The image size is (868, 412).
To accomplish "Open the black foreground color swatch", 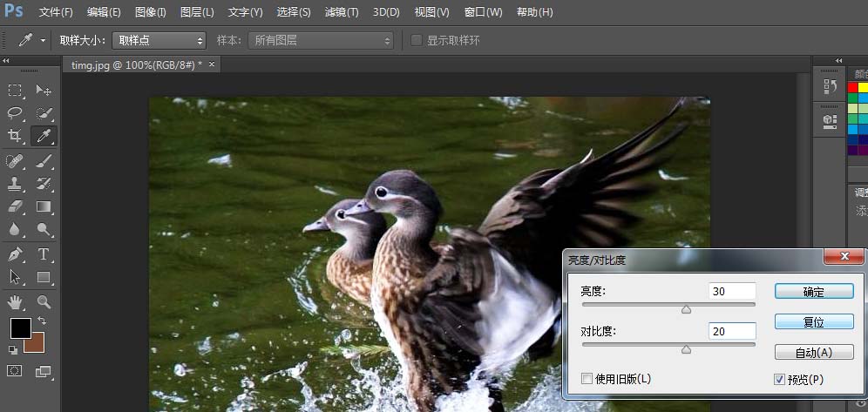I will (21, 328).
